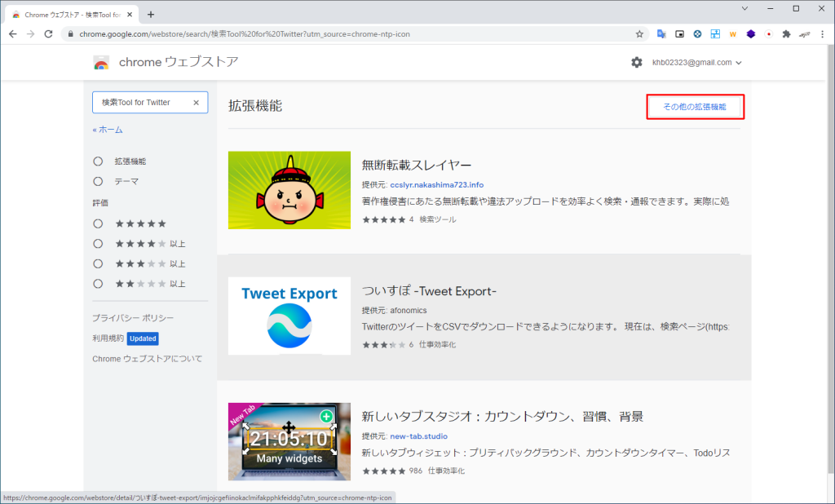Click 986 rating count for 新しいタブスタジオ
The height and width of the screenshot is (504, 835).
point(415,471)
